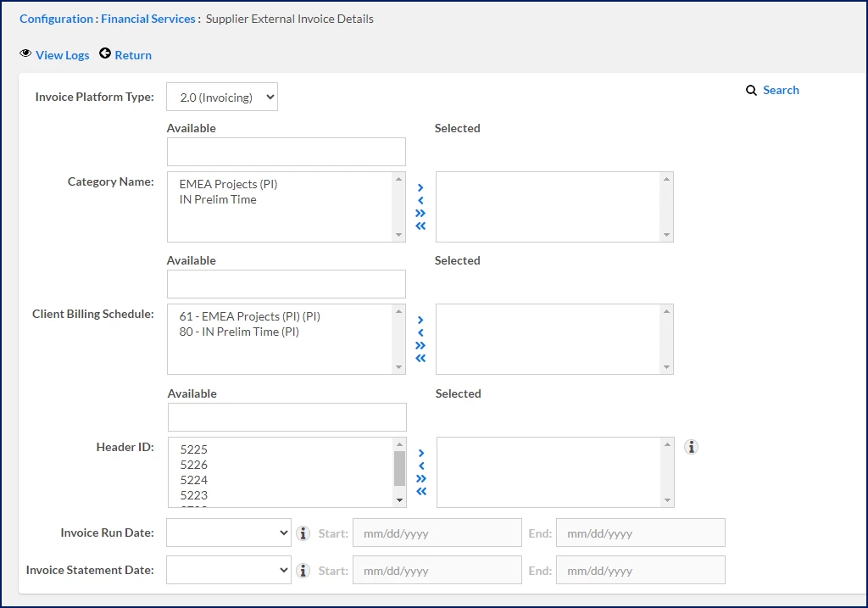
Task: Click the View Logs eye icon
Action: [x=25, y=54]
